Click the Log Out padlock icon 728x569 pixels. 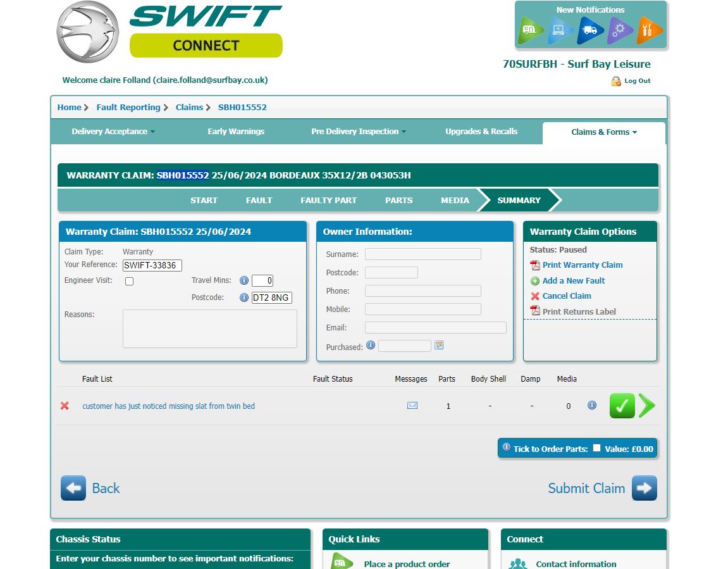pyautogui.click(x=616, y=81)
